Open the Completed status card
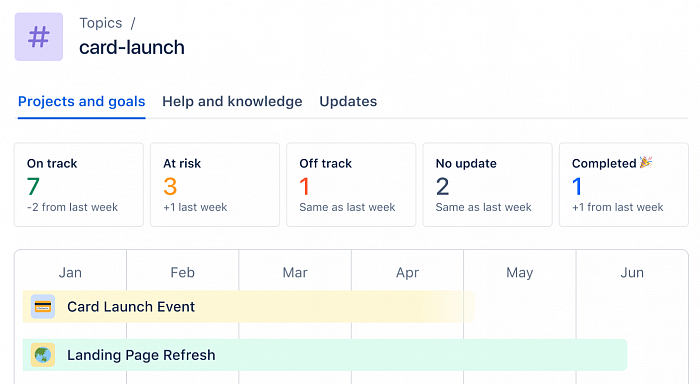Screen dimensions: 700x384 [624, 184]
